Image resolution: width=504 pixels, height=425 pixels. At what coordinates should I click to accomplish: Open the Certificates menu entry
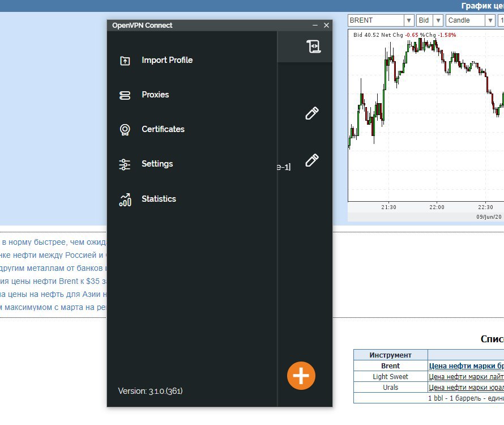163,129
